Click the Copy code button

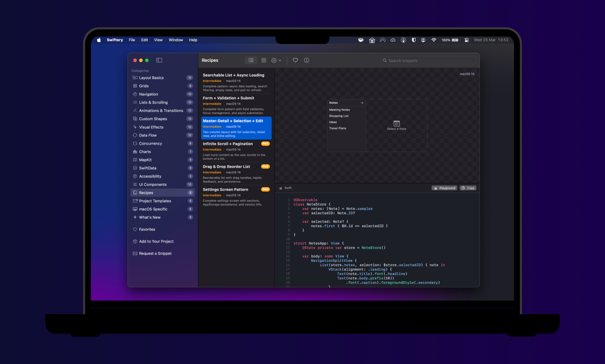tap(468, 188)
